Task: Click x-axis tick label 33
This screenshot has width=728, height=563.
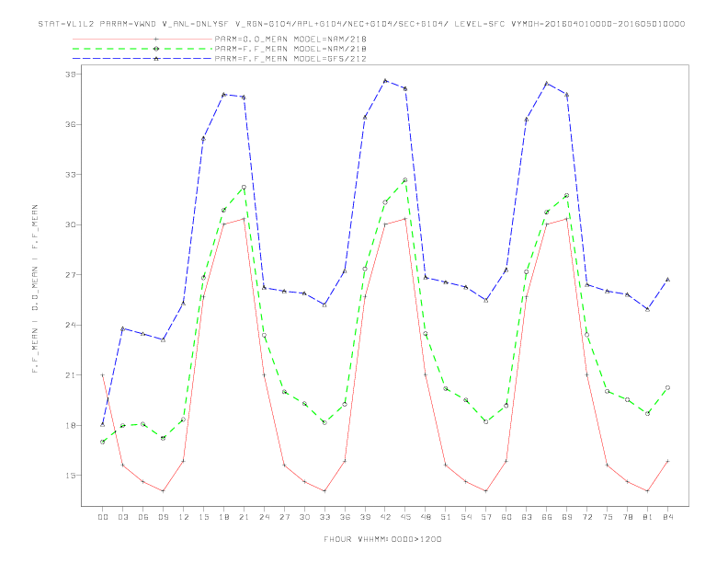Action: (x=324, y=517)
